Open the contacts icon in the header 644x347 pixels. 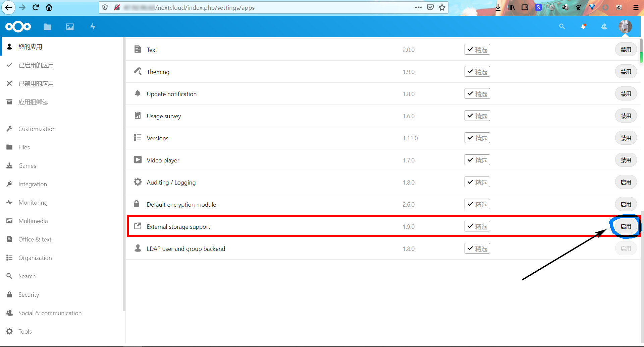click(604, 26)
